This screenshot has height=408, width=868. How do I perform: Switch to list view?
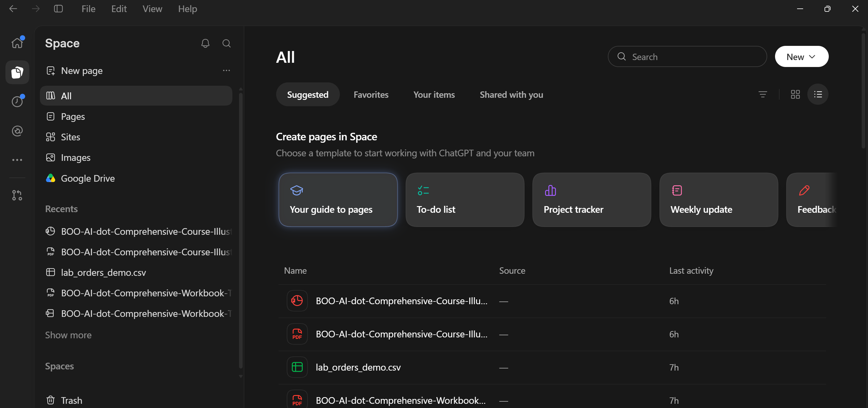(818, 94)
